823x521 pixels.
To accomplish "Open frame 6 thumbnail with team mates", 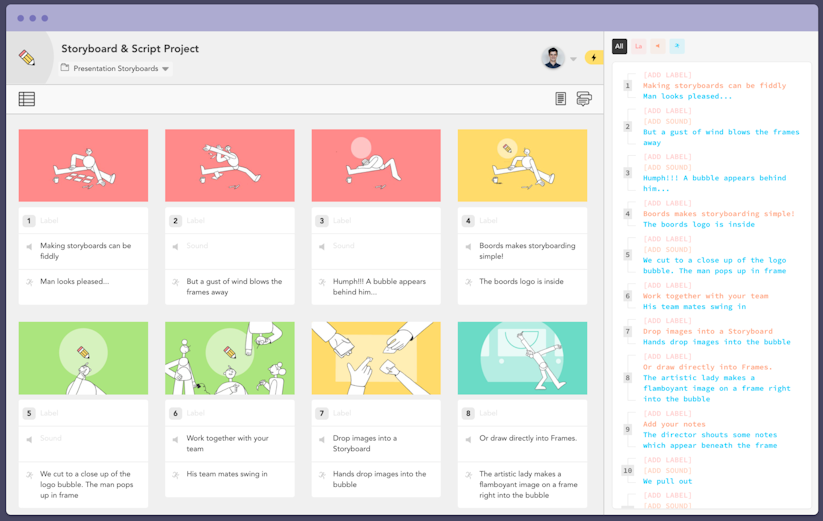I will point(230,358).
